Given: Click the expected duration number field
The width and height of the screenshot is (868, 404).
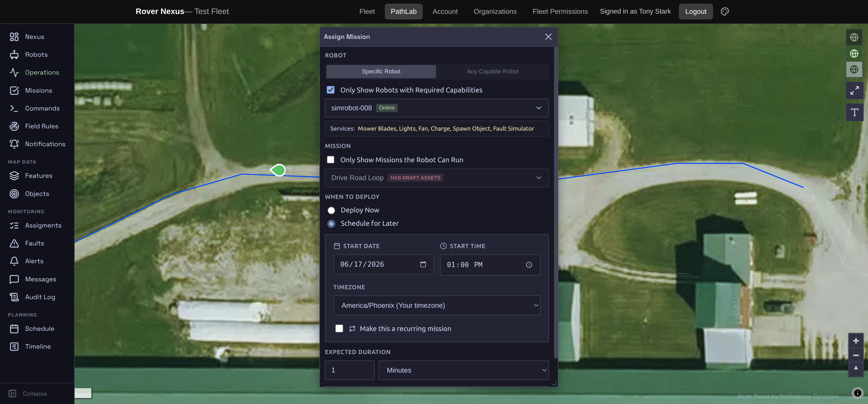Looking at the screenshot, I should coord(350,370).
